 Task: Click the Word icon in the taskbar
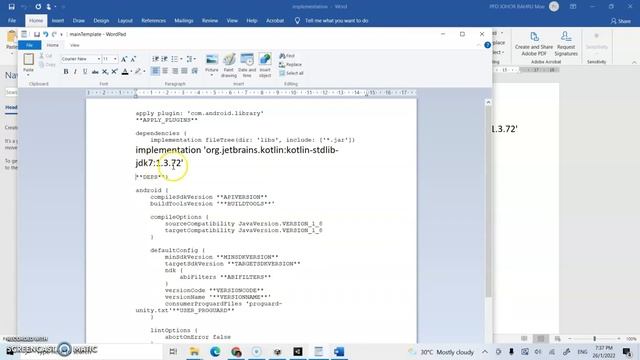pos(339,351)
